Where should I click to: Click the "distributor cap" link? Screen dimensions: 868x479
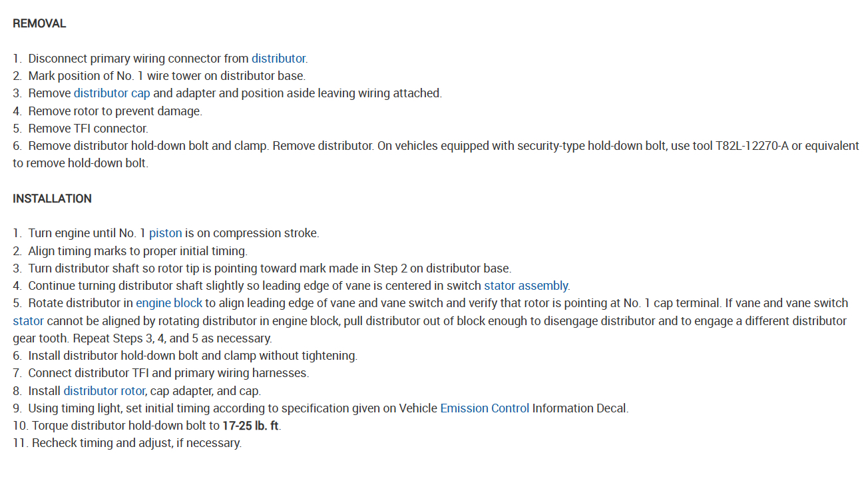coord(112,93)
